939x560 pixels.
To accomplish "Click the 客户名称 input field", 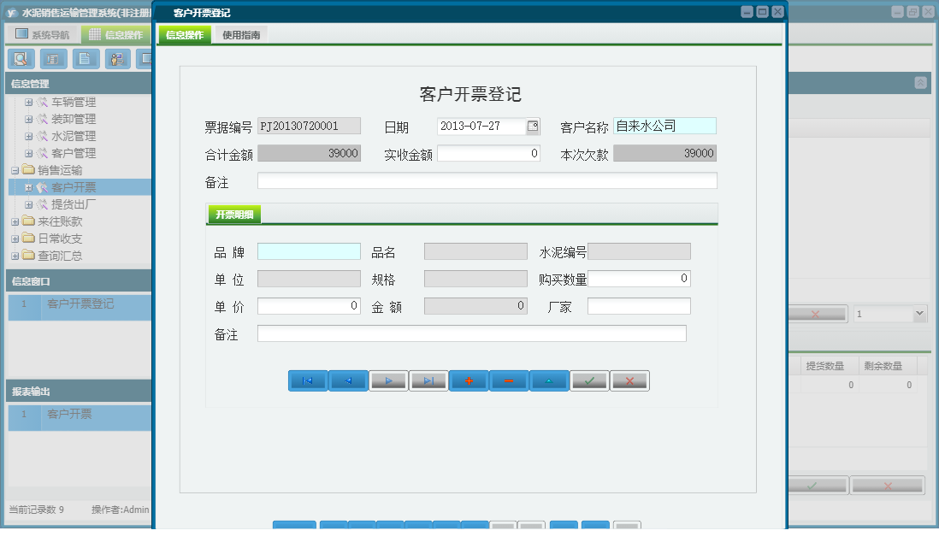I will click(664, 127).
